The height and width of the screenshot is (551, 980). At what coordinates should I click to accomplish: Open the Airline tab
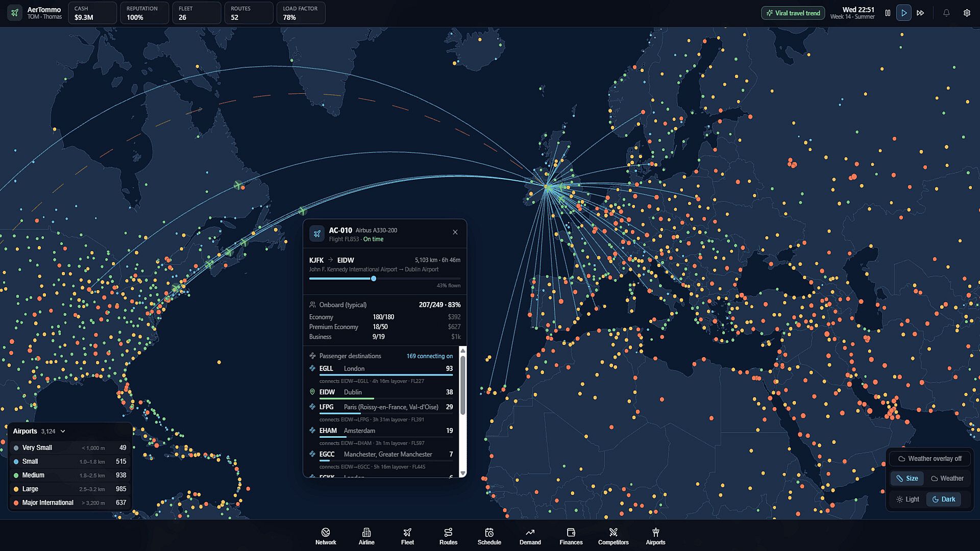coord(366,536)
